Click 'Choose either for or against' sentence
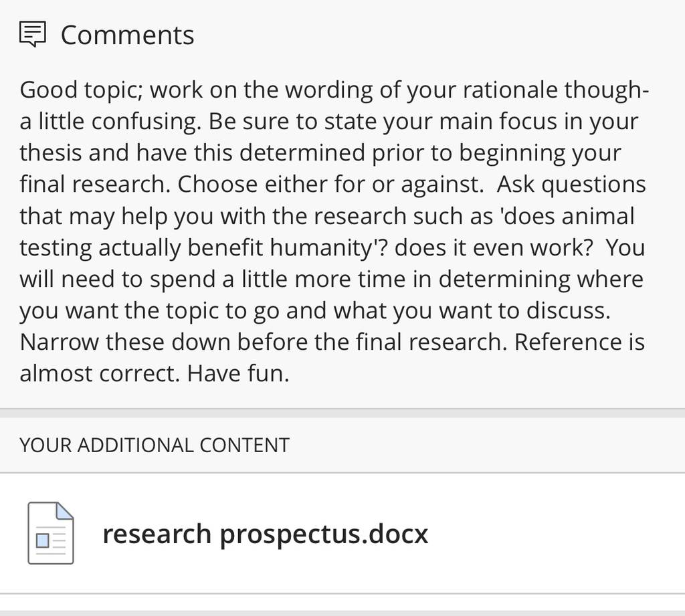The image size is (685, 616). 330,185
